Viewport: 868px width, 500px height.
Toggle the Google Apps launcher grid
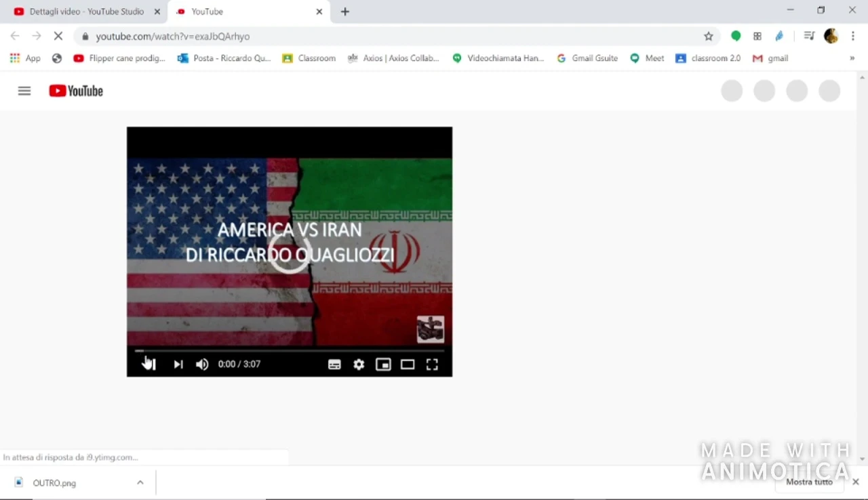pos(14,58)
